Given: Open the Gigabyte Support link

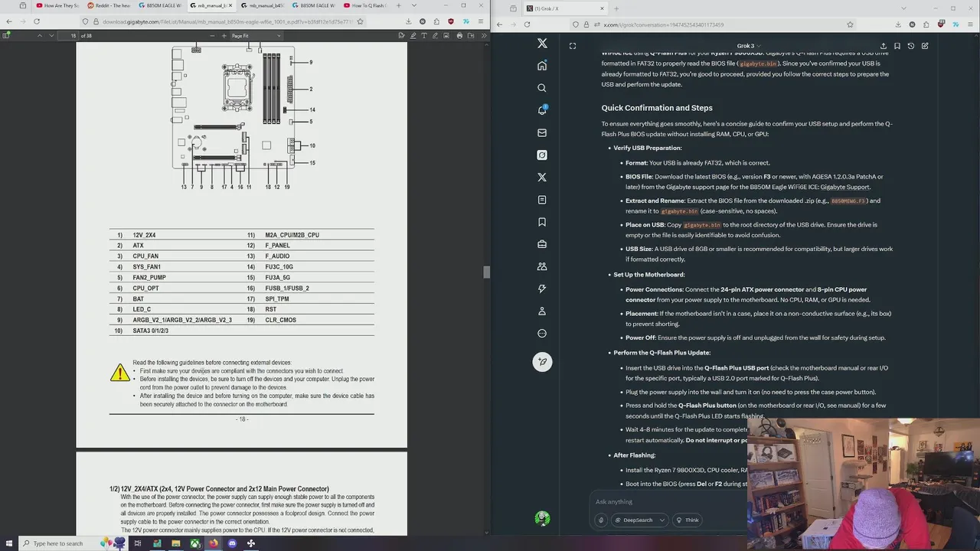Looking at the screenshot, I should coord(844,187).
